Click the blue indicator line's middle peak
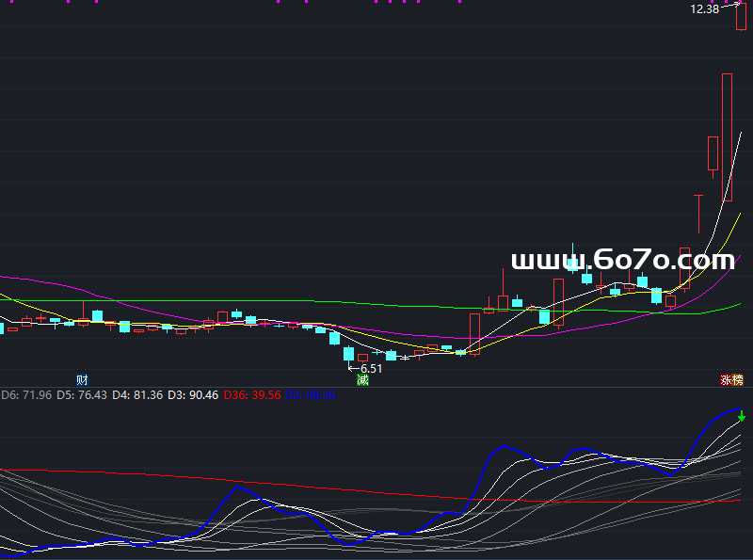The image size is (753, 560). [506, 446]
